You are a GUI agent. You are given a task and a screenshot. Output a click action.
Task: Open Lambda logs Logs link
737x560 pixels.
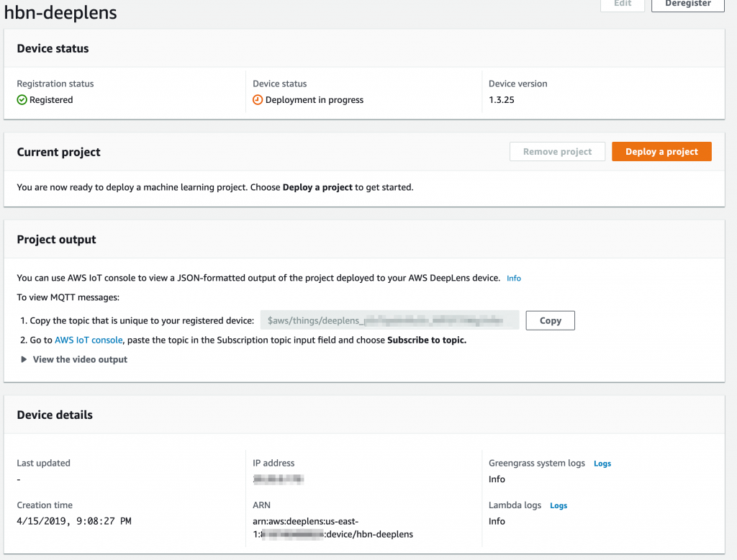coord(559,505)
